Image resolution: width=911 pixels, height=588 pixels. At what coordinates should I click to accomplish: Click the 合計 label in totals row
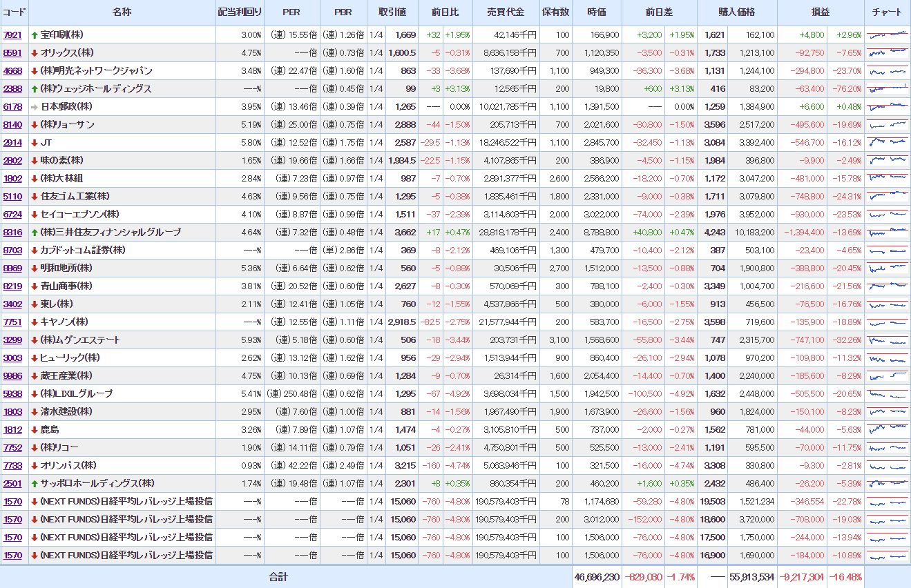278,577
